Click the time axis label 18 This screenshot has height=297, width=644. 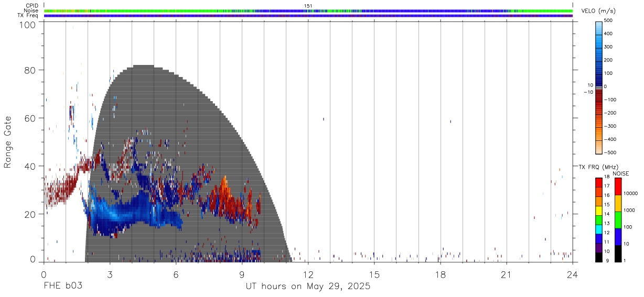coord(441,274)
